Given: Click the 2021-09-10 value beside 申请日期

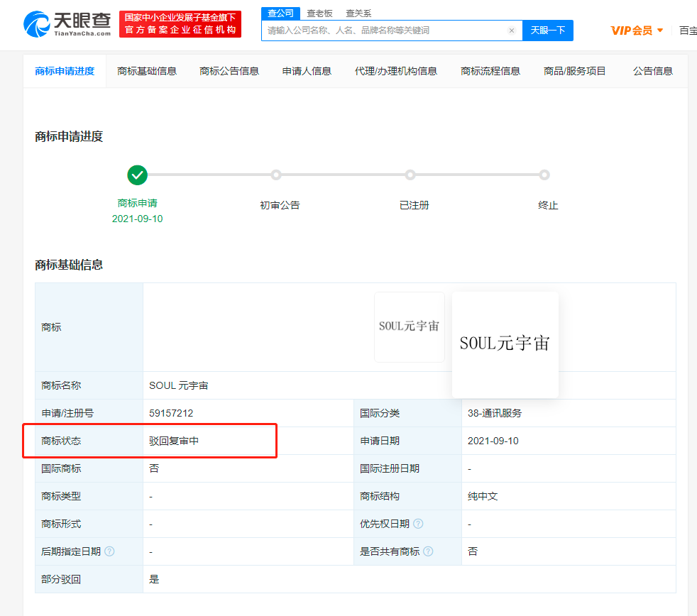Looking at the screenshot, I should [x=493, y=441].
